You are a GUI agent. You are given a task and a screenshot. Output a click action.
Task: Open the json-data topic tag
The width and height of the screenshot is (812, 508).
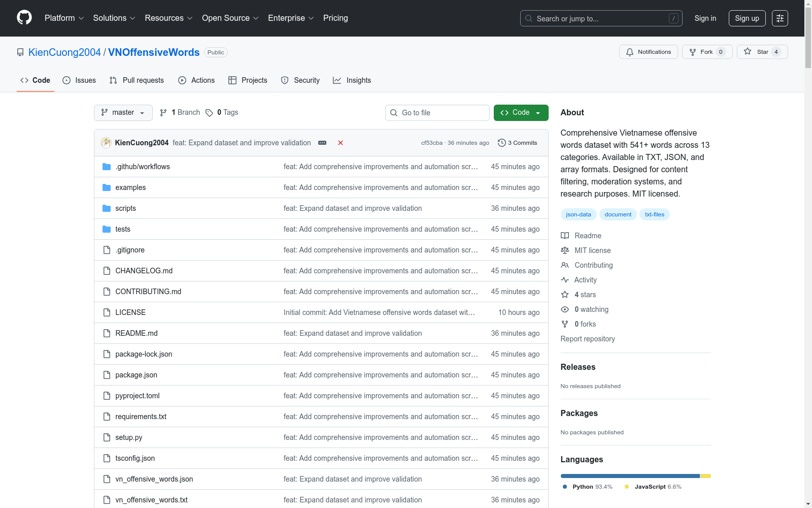[x=579, y=214]
